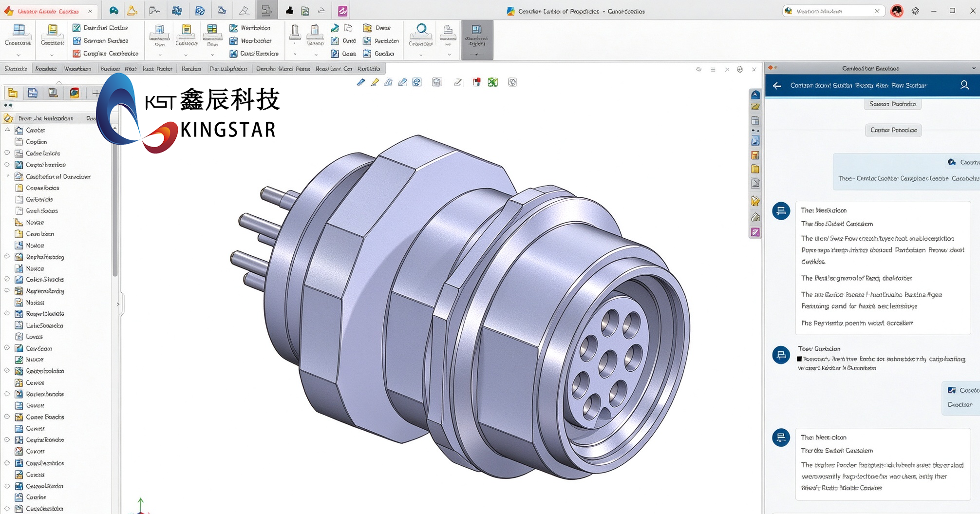Viewport: 980px width, 514px height.
Task: Click the blue save icon in the left panel toolbar
Action: coord(33,93)
